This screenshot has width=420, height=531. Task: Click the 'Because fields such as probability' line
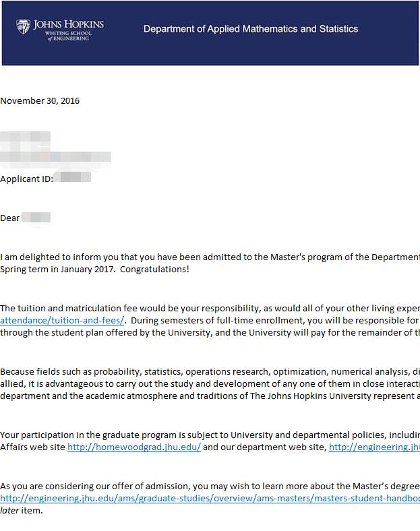[210, 372]
